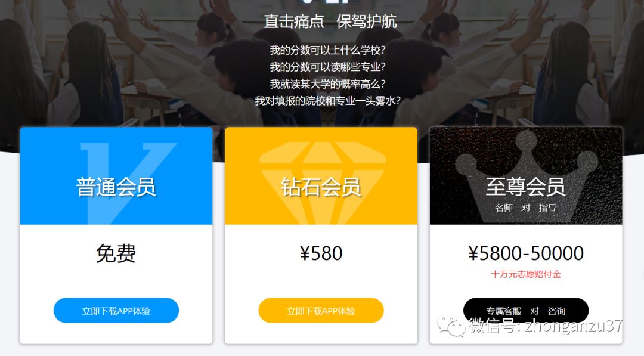Click the 我对填报的院校和专业一头雾水 line
The image size is (644, 356).
(x=328, y=101)
